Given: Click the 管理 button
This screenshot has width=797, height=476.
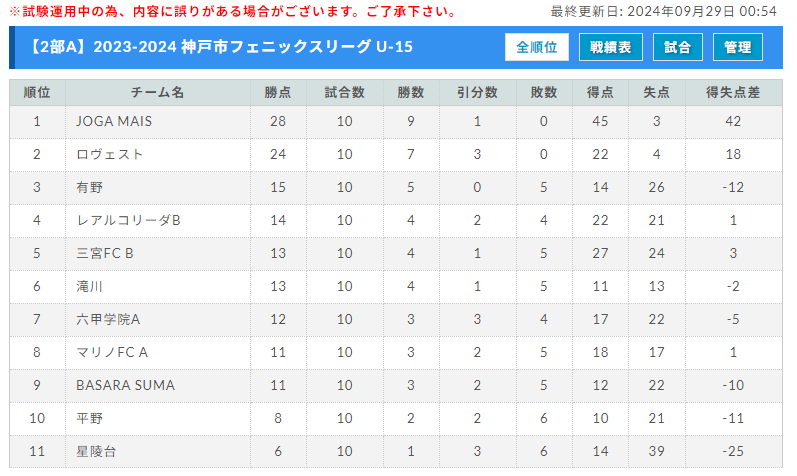Looking at the screenshot, I should point(738,47).
